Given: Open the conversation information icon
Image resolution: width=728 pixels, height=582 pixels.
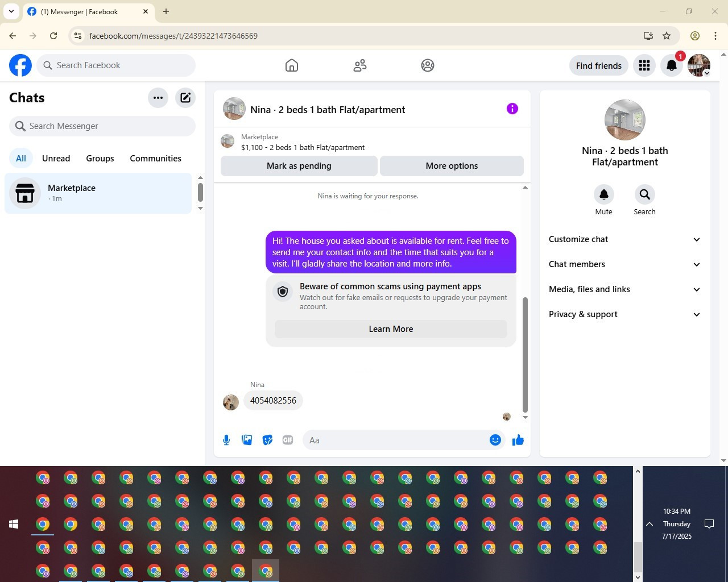Looking at the screenshot, I should (512, 109).
